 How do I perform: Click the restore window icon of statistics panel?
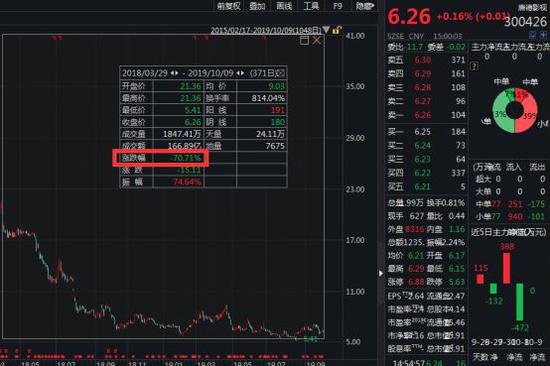(304, 40)
